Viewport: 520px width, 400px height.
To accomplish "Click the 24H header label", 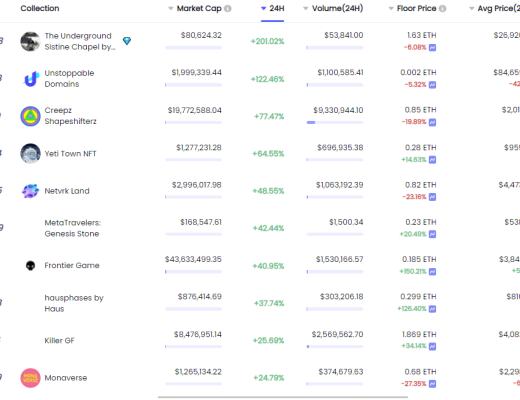I will click(x=277, y=8).
